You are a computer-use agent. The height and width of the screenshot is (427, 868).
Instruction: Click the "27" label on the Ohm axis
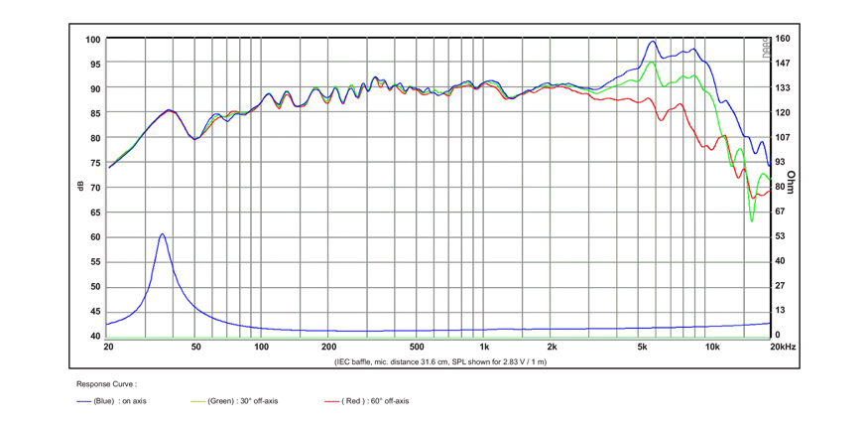(x=780, y=286)
